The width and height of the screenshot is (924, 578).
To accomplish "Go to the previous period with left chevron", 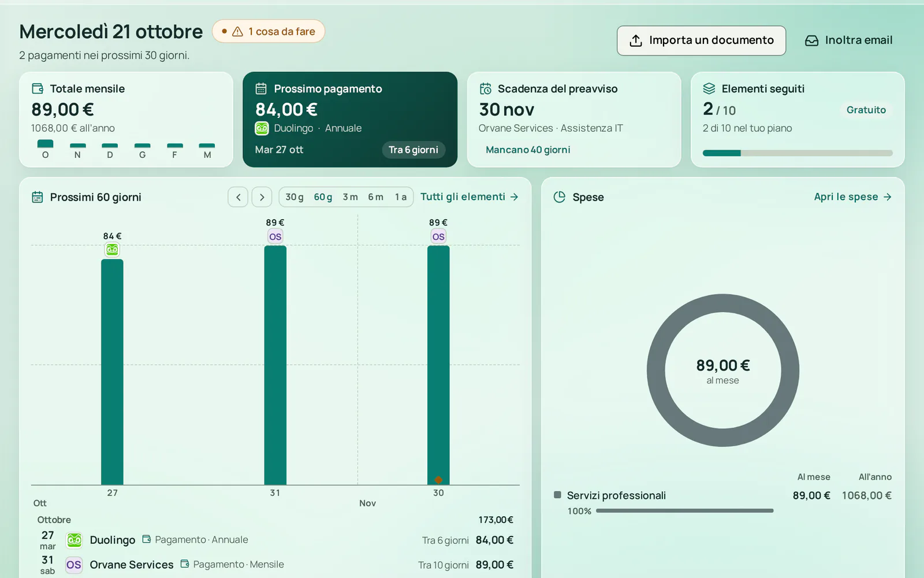I will [239, 197].
